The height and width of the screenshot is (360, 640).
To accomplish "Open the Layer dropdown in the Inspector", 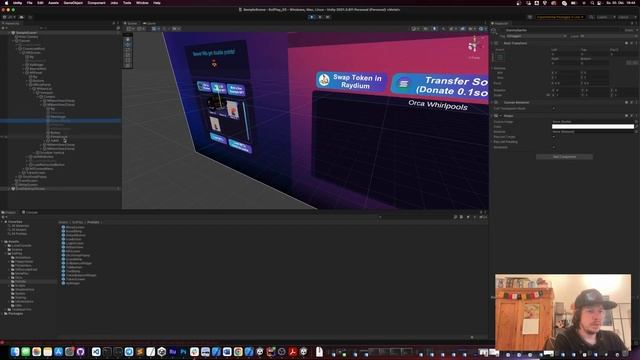I will (608, 36).
